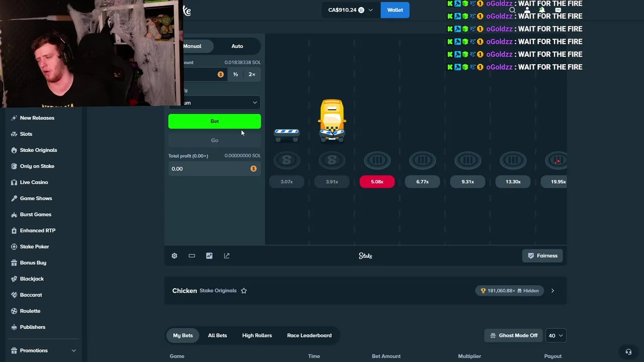
Task: Click the bet amount currency coin icon
Action: [x=220, y=74]
